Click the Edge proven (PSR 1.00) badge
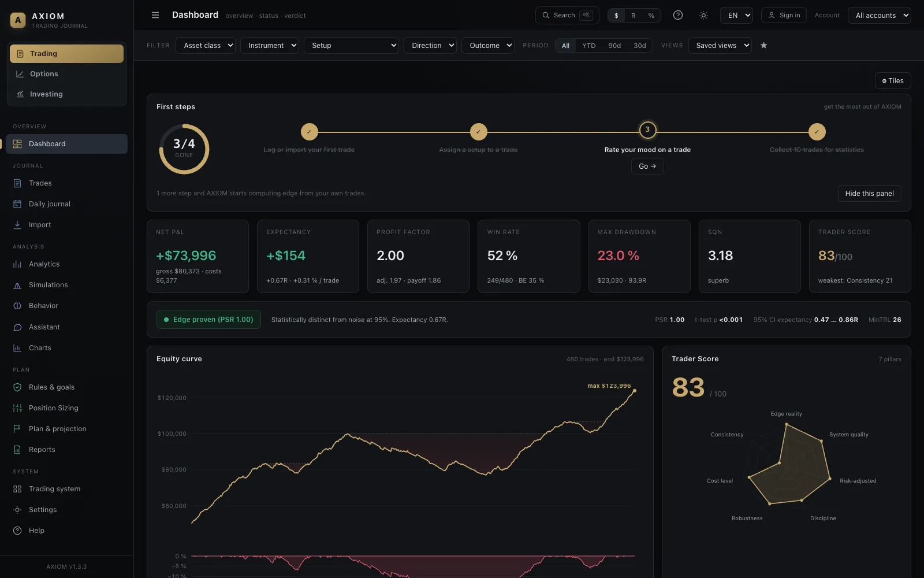Viewport: 924px width, 578px height. (x=208, y=320)
